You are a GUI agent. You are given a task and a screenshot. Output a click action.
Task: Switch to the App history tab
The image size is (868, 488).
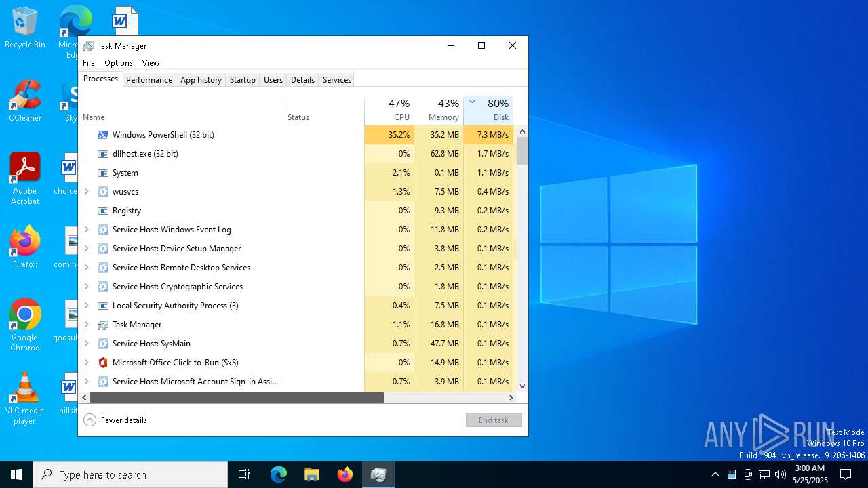[201, 80]
